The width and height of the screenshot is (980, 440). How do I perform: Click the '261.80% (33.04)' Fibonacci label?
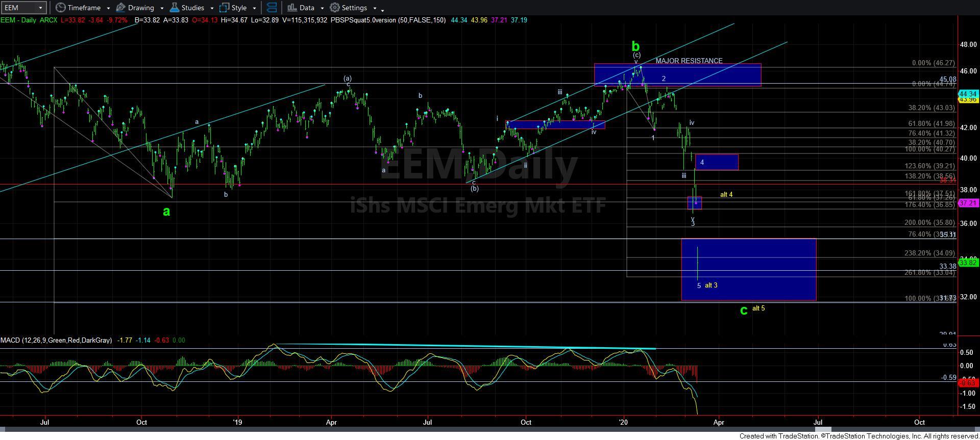[929, 272]
